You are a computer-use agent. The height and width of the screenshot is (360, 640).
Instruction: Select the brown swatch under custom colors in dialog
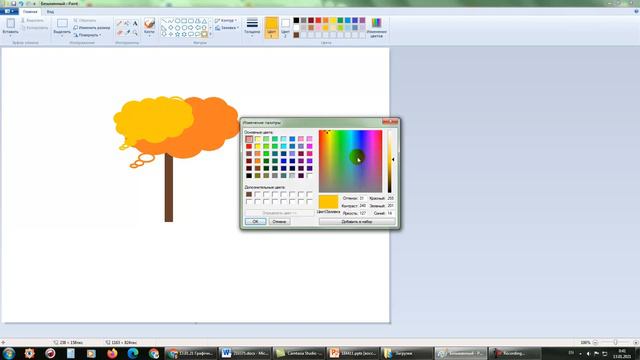[x=249, y=194]
